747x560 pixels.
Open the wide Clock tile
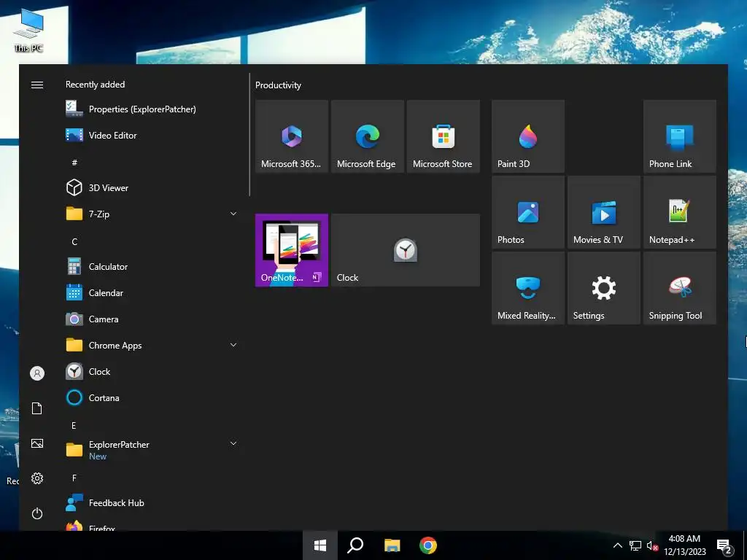[406, 250]
